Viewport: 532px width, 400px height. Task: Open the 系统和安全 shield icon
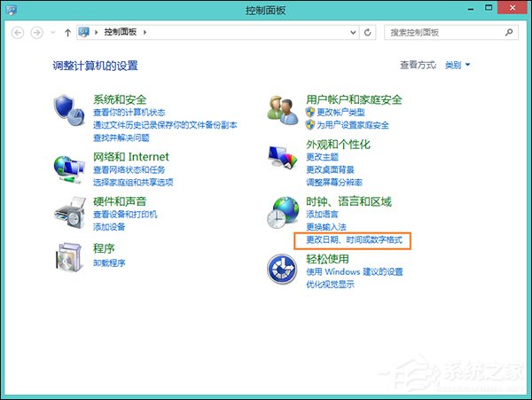coord(69,110)
